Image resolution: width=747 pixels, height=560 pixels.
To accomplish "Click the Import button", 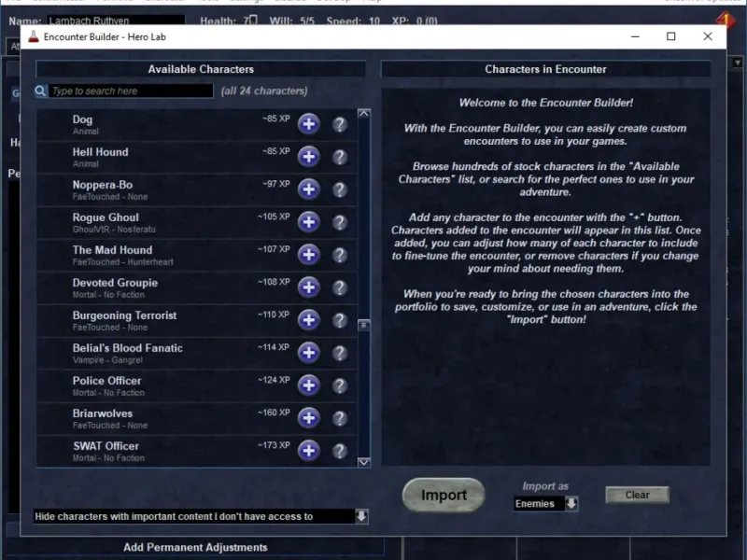I will click(444, 496).
